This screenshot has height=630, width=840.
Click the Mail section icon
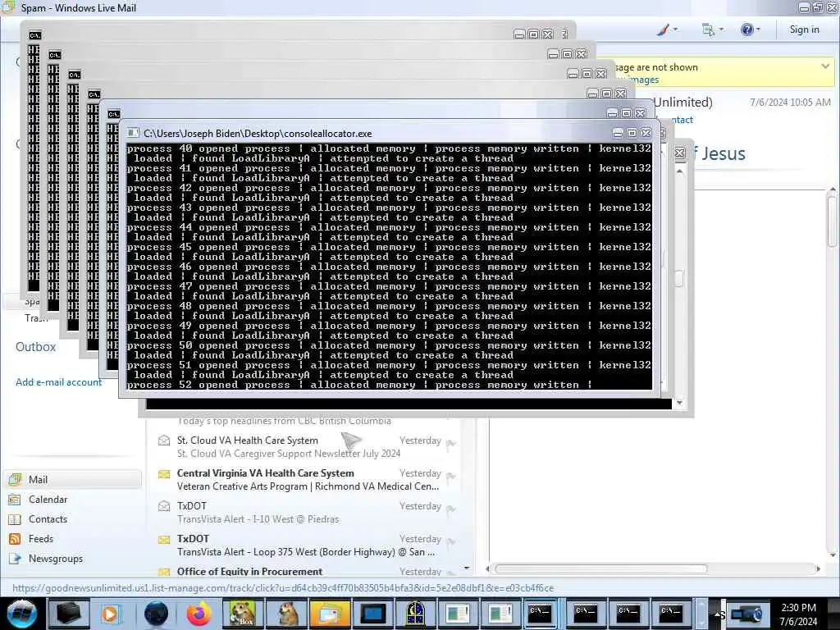[15, 479]
